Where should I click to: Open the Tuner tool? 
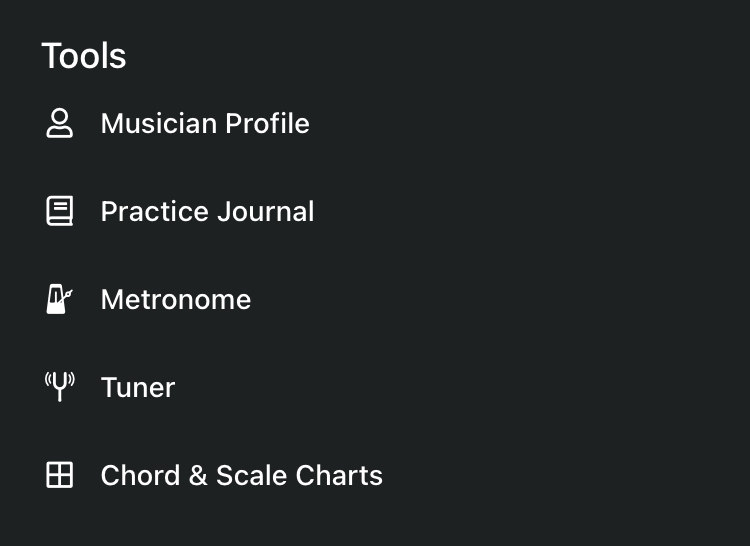tap(375, 387)
